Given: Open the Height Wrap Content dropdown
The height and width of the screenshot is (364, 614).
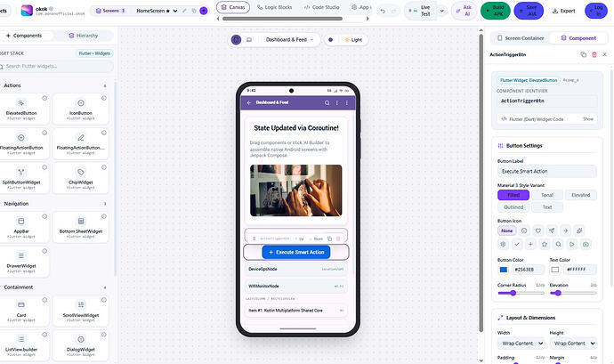Looking at the screenshot, I should point(574,344).
